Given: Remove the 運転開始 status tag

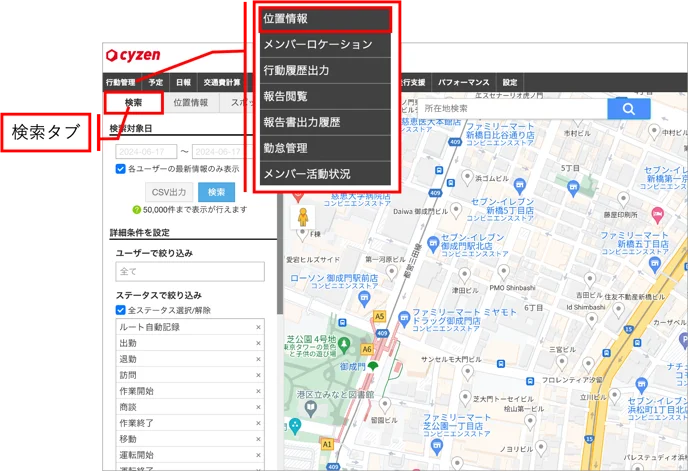Looking at the screenshot, I should point(258,455).
